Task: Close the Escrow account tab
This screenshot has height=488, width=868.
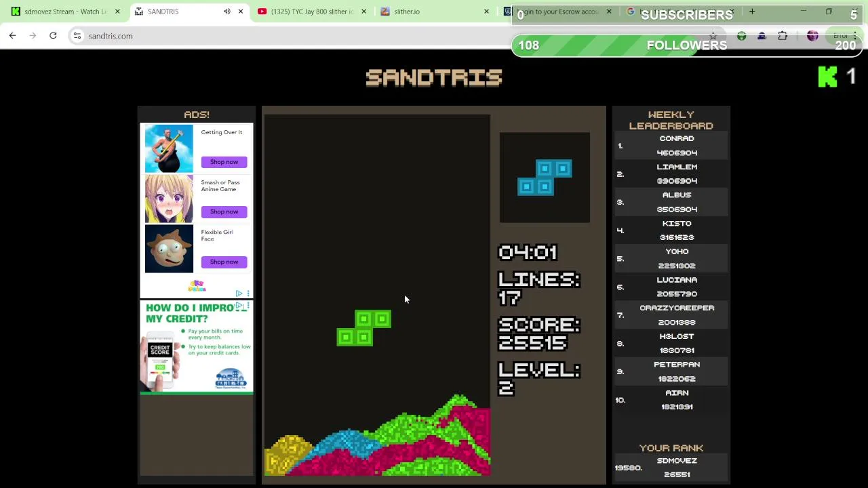Action: (609, 12)
